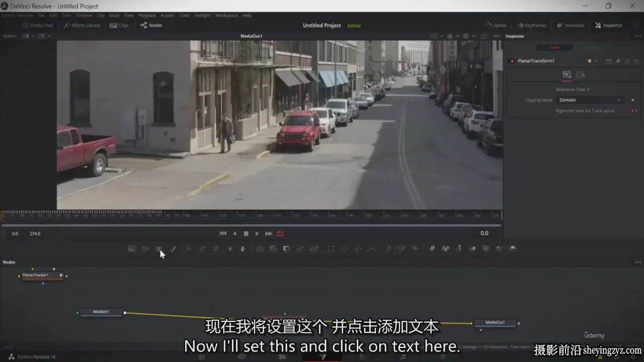
Task: Jump to last frame button
Action: click(x=269, y=233)
